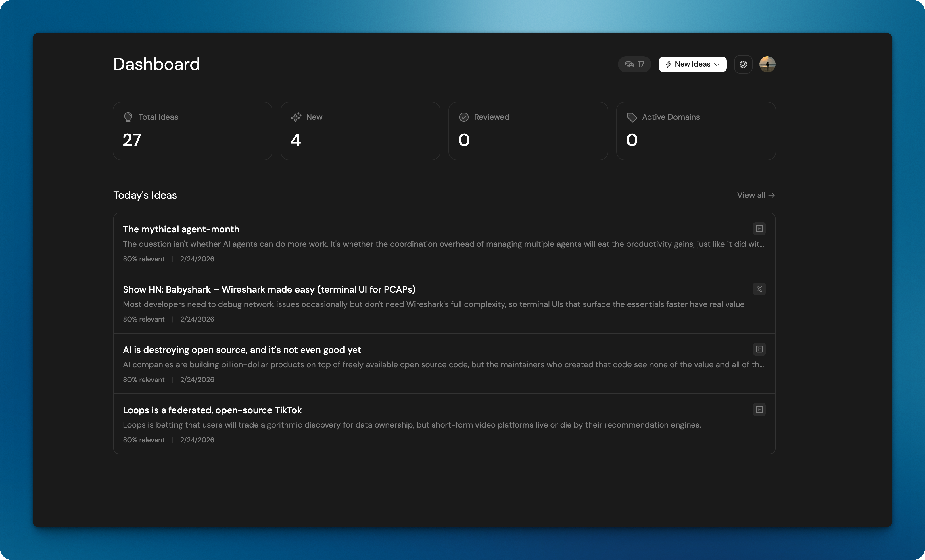Click the tag icon beside Active Domains
The width and height of the screenshot is (925, 560).
coord(632,117)
